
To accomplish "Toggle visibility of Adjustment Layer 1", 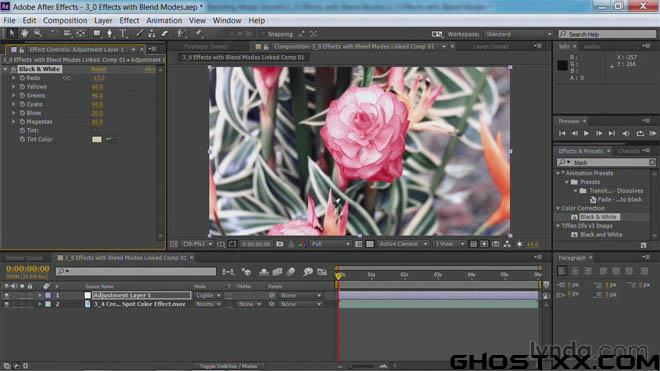I will (6, 295).
